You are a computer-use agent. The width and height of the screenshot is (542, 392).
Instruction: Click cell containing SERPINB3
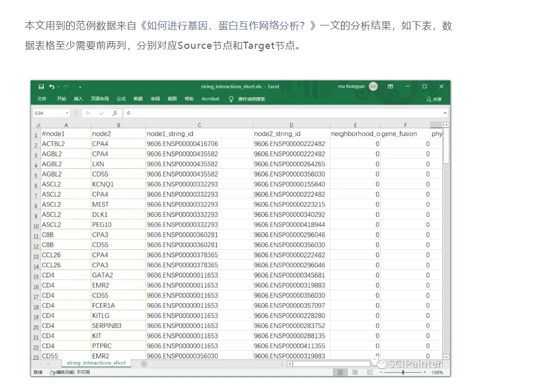[118, 326]
